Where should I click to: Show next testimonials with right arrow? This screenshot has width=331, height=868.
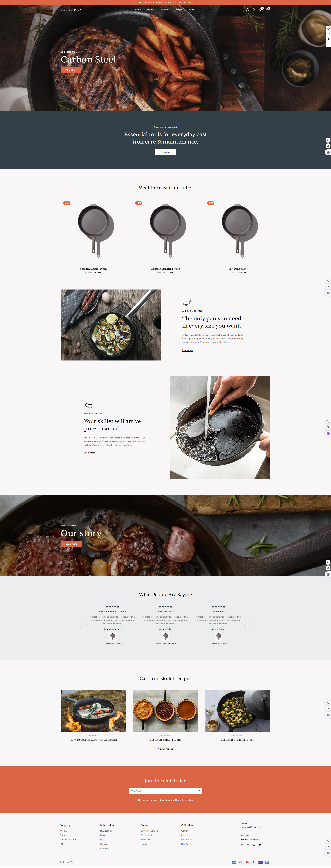tap(247, 625)
